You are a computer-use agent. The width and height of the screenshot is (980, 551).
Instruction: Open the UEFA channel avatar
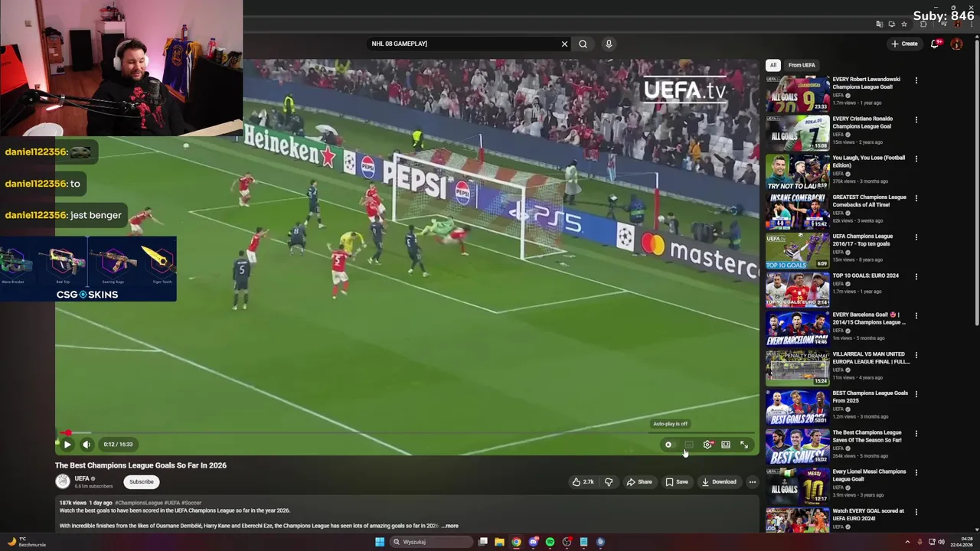63,481
